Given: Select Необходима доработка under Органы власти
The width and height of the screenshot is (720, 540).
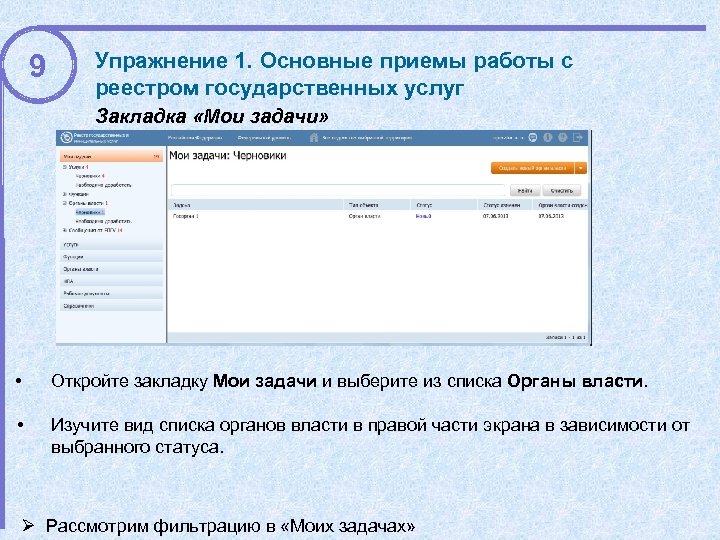Looking at the screenshot, I should click(103, 221).
